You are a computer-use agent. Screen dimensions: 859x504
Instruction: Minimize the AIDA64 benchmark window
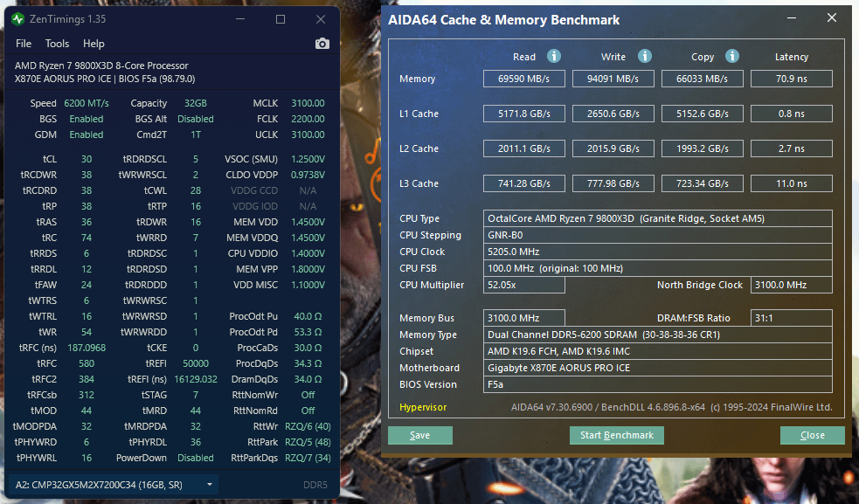(x=792, y=18)
